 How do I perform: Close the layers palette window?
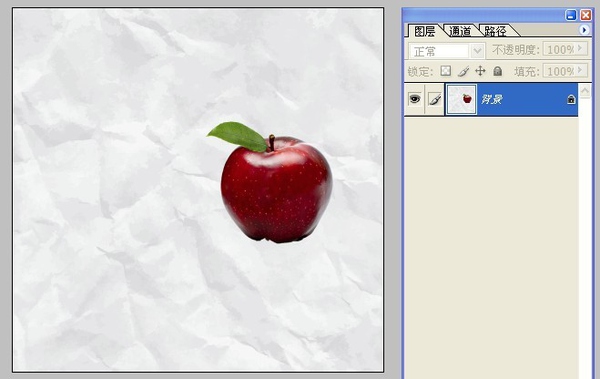coord(585,15)
